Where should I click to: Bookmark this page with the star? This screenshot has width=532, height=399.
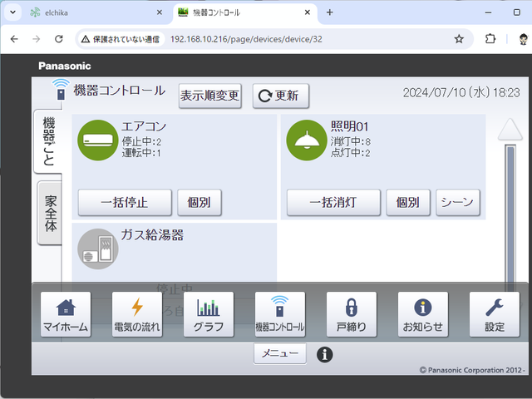click(459, 39)
